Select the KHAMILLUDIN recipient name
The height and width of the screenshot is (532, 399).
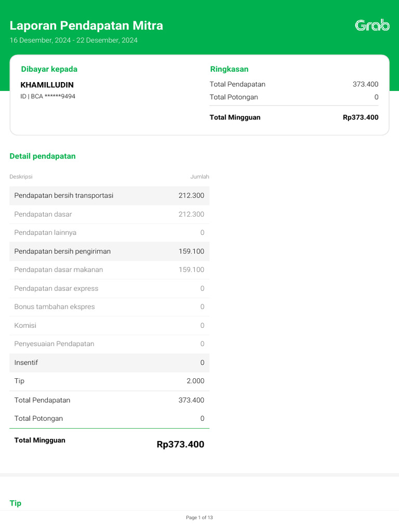[x=47, y=85]
